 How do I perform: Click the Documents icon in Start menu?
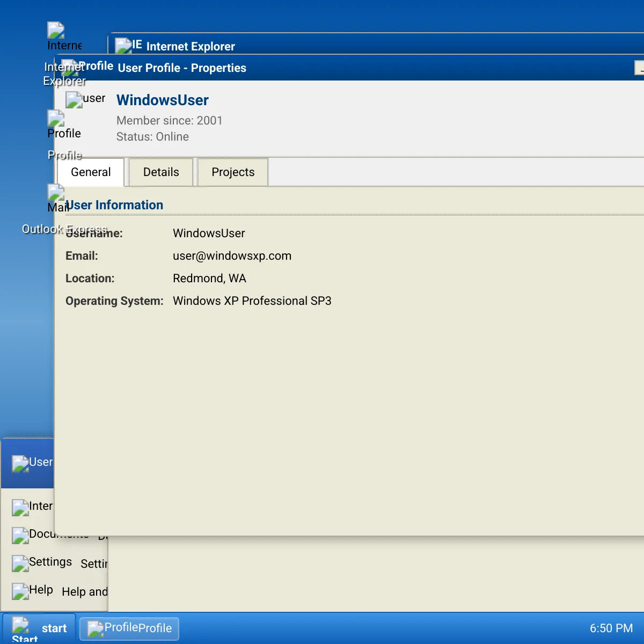click(21, 535)
